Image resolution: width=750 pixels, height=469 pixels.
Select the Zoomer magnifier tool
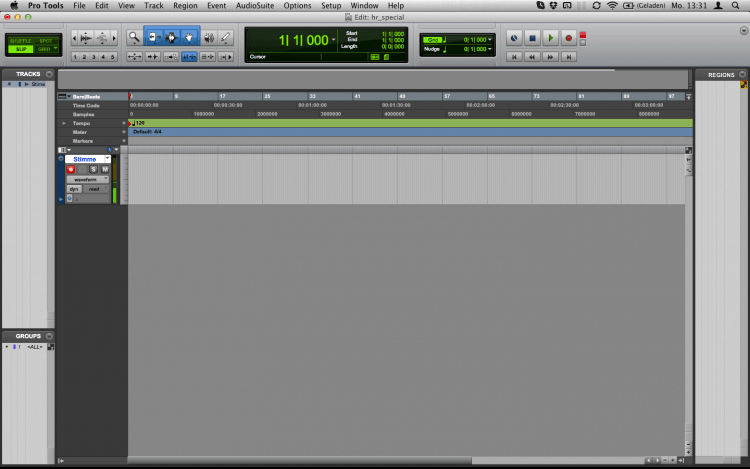(134, 37)
